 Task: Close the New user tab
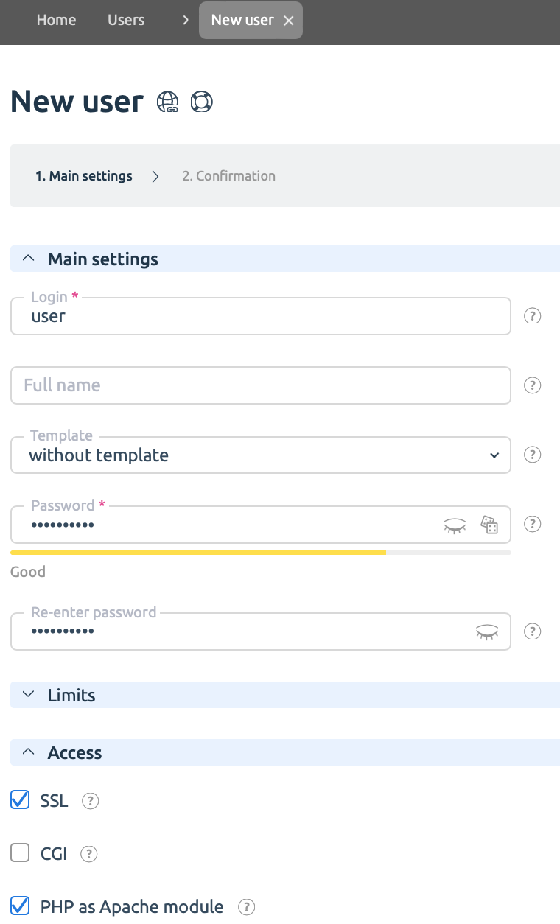click(289, 21)
